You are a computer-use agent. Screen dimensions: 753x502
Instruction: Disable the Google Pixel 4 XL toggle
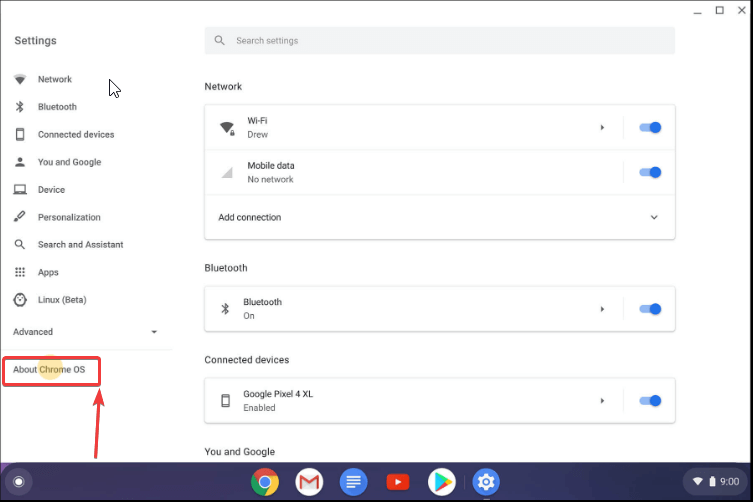tap(650, 401)
